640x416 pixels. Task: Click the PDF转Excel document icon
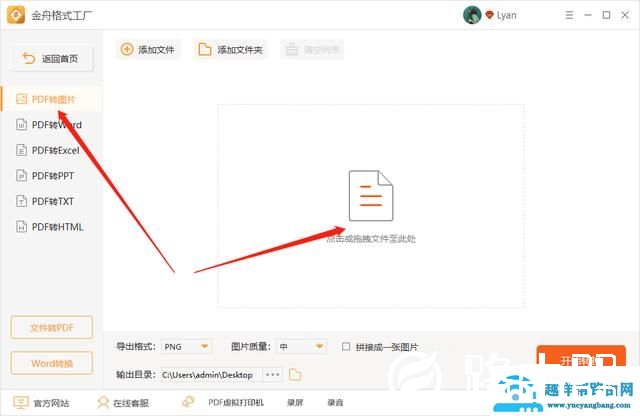point(21,150)
